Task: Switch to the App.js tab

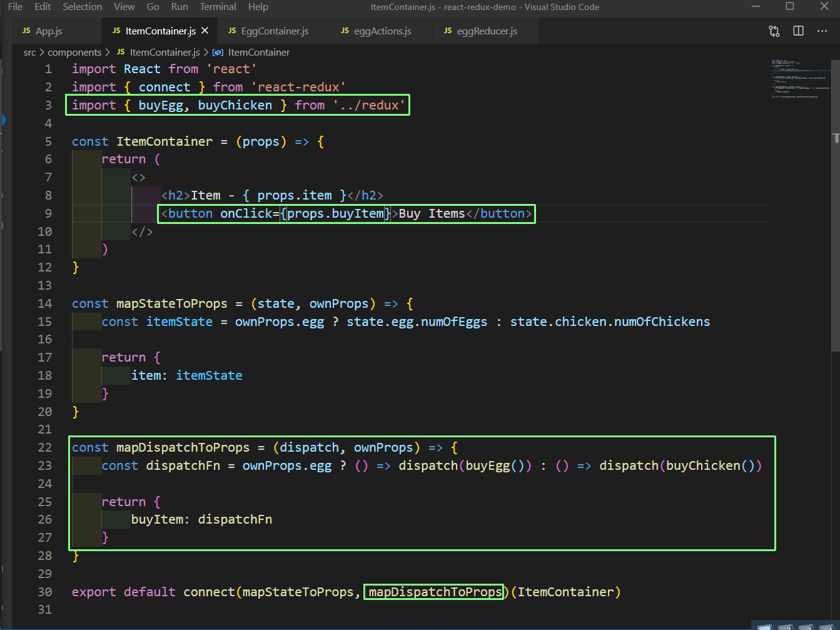Action: coord(56,31)
